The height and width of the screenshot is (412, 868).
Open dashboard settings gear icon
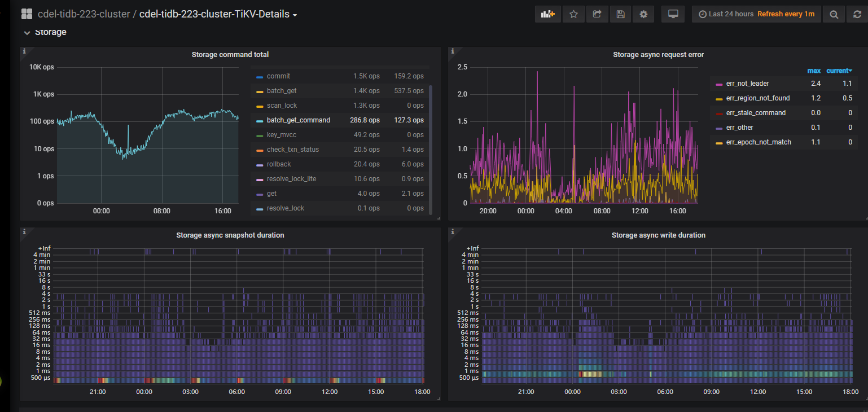click(643, 14)
